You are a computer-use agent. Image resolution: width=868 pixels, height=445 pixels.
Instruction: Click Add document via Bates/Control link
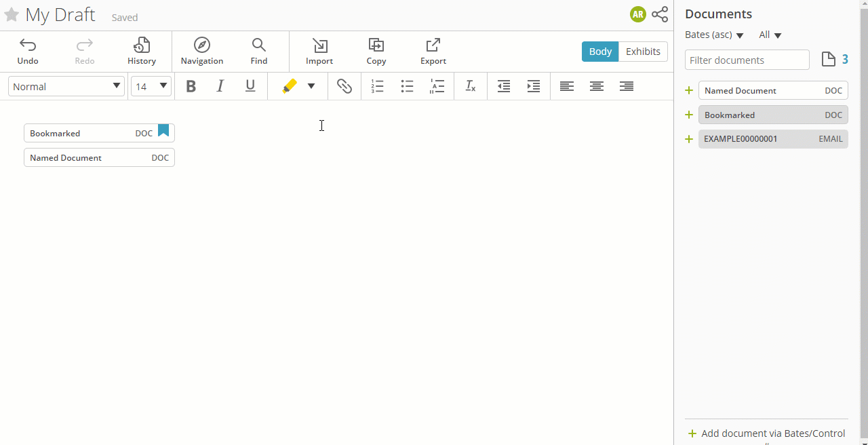click(767, 433)
